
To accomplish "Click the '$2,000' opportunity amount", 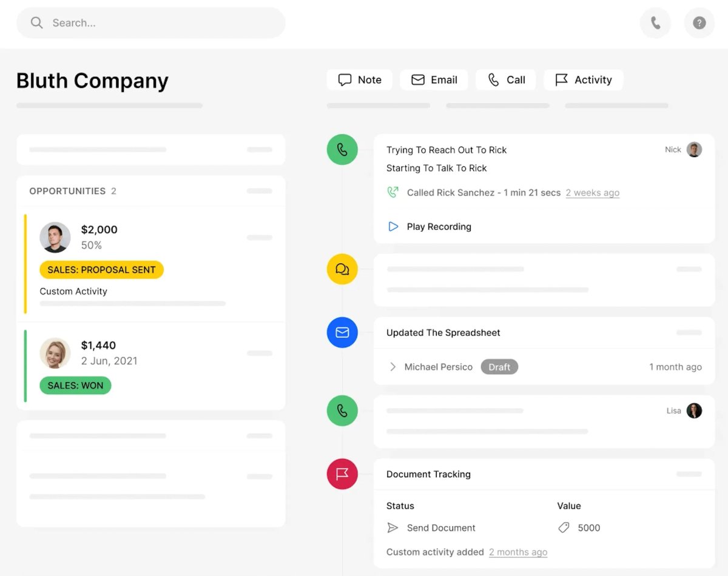I will (x=99, y=230).
